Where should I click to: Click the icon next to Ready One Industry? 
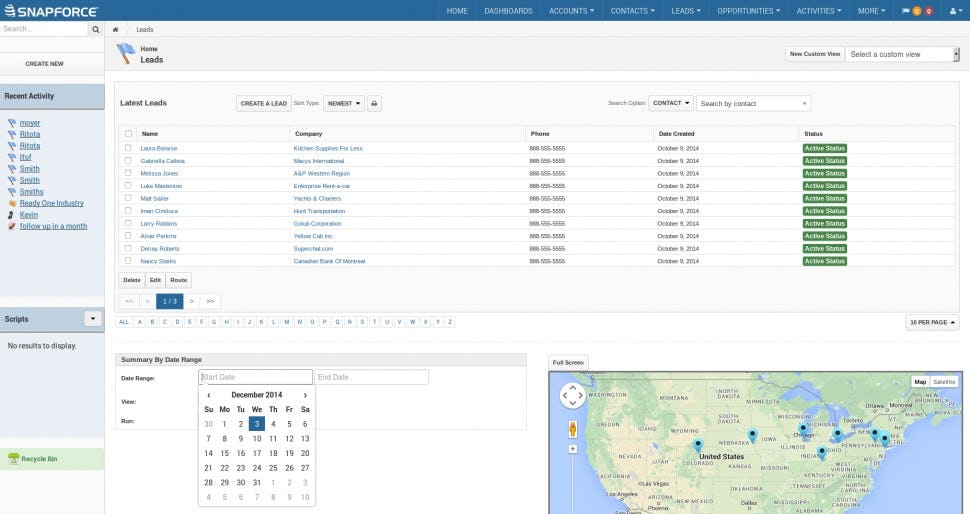coord(12,203)
